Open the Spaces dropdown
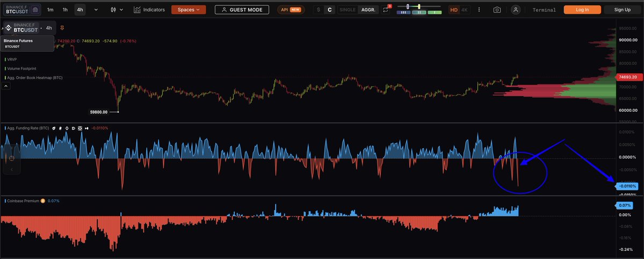The width and height of the screenshot is (644, 259). point(188,10)
